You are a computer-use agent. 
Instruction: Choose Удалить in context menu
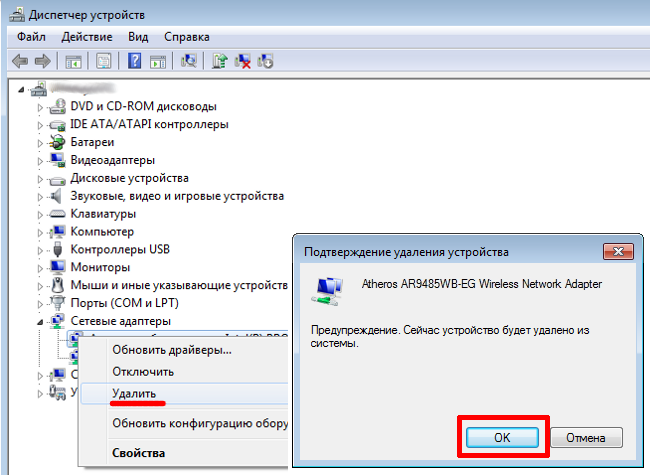[133, 395]
